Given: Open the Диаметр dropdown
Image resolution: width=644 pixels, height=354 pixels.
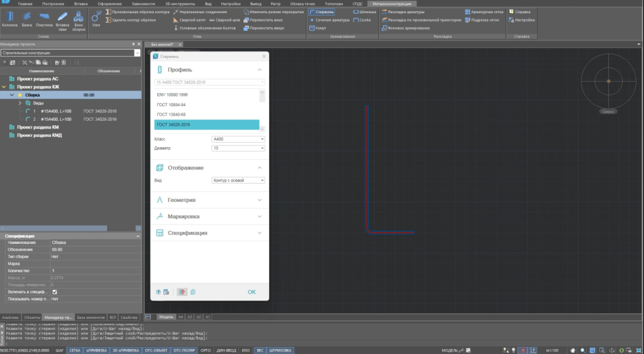Looking at the screenshot, I should 238,148.
